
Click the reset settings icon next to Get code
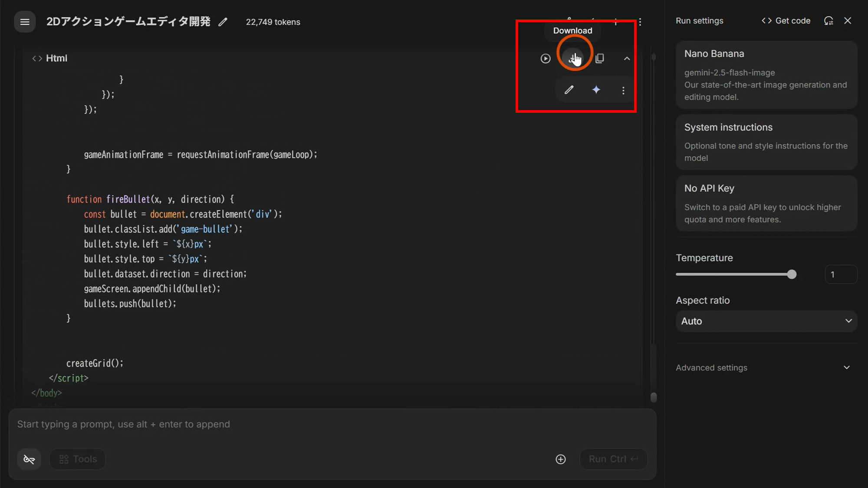829,21
